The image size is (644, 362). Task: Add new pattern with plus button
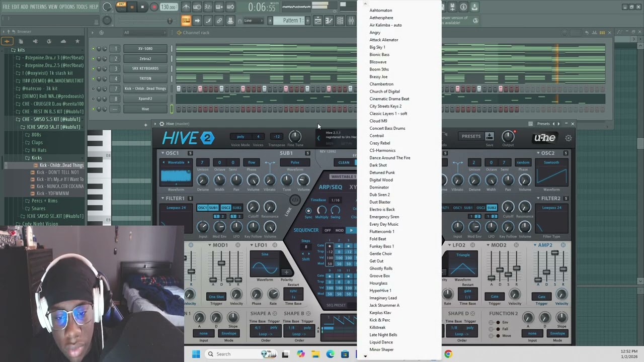(307, 21)
